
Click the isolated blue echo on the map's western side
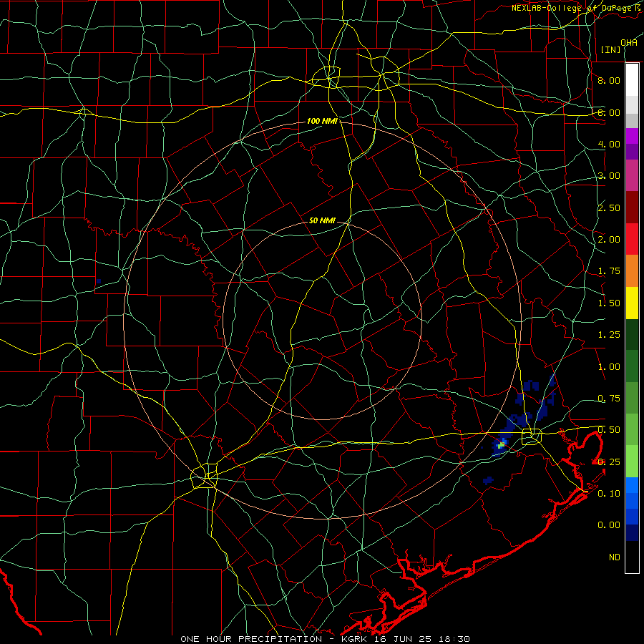(x=99, y=281)
